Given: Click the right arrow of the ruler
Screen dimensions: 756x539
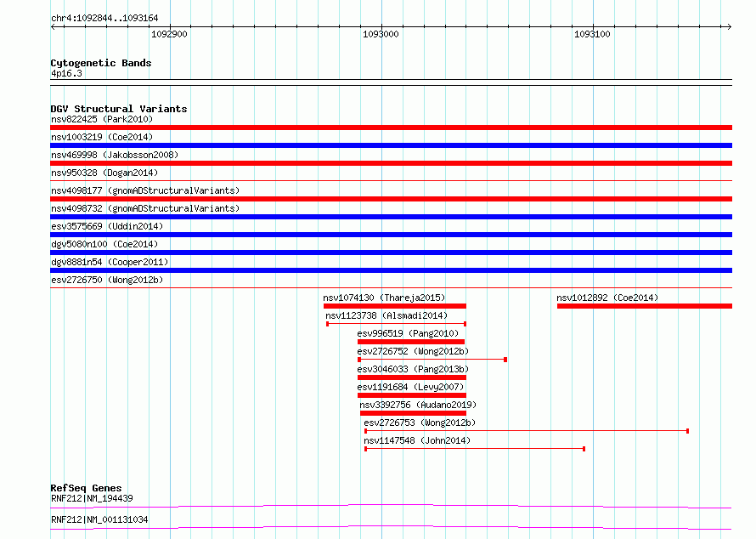Looking at the screenshot, I should (x=730, y=26).
